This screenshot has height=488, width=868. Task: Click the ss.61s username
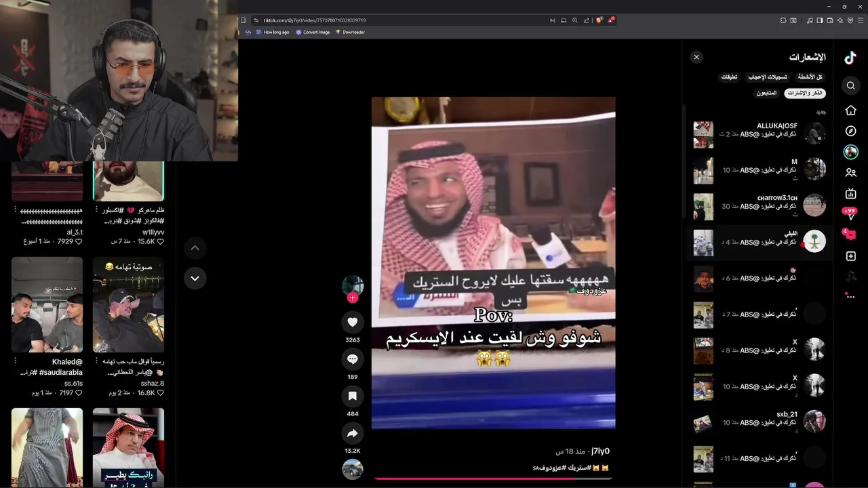pyautogui.click(x=73, y=383)
